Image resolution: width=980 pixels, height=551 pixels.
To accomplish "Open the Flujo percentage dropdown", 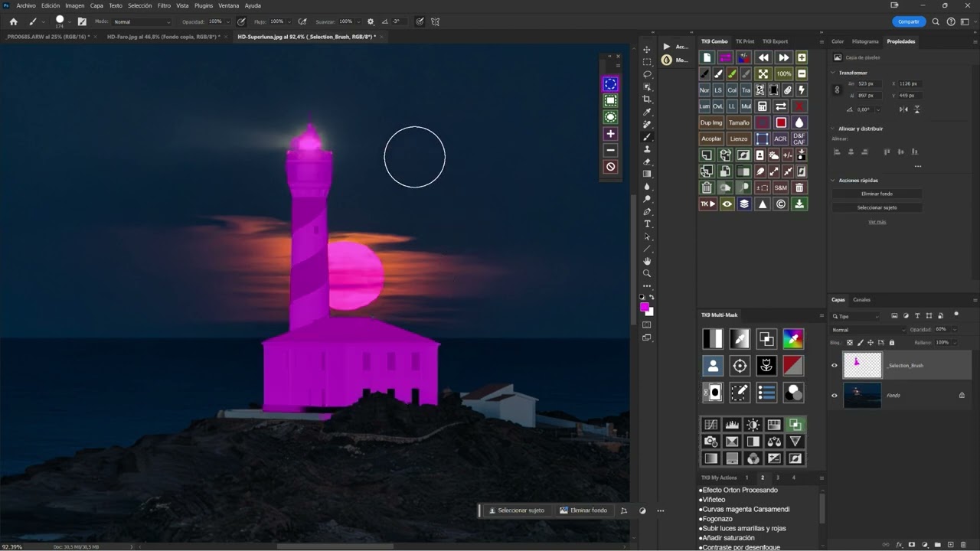I will pyautogui.click(x=290, y=21).
